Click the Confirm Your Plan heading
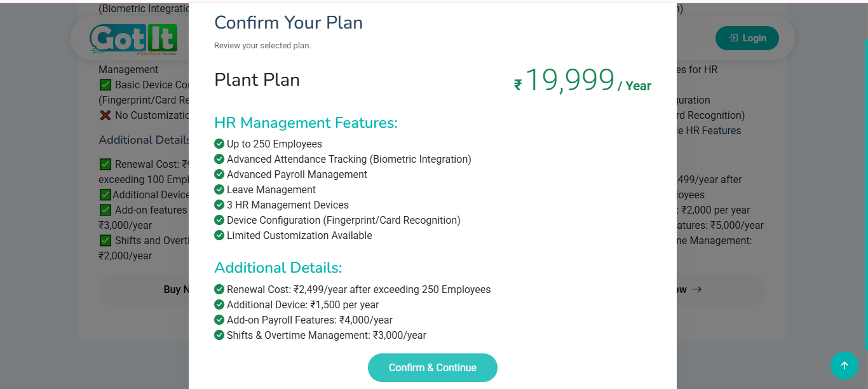This screenshot has width=868, height=389. coord(288,22)
